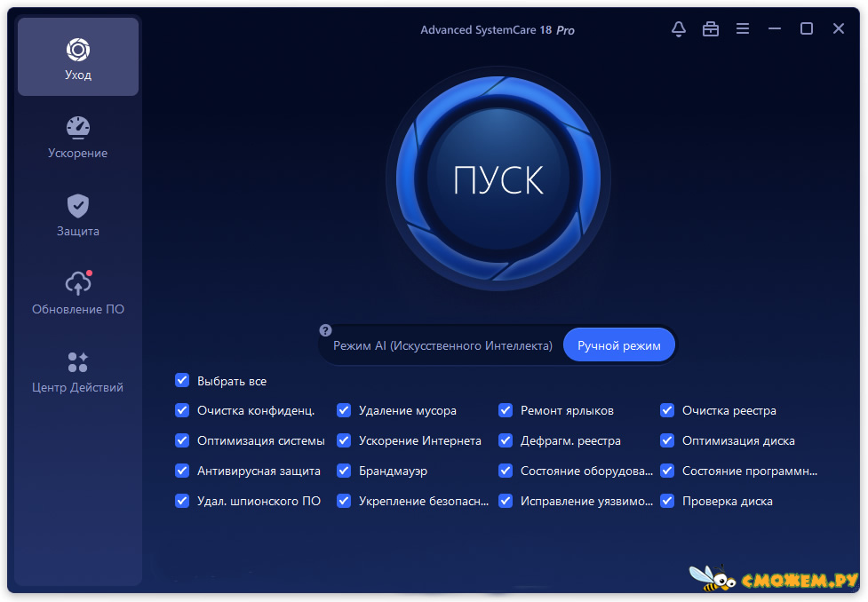868x602 pixels.
Task: Toggle the Выбрать все checkbox
Action: (182, 380)
